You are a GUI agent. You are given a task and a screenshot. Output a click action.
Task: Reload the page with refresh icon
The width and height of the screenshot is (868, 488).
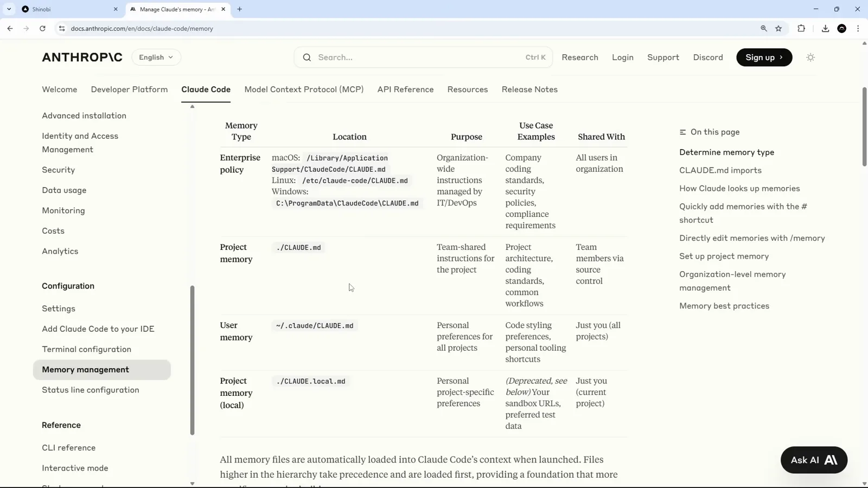point(42,28)
